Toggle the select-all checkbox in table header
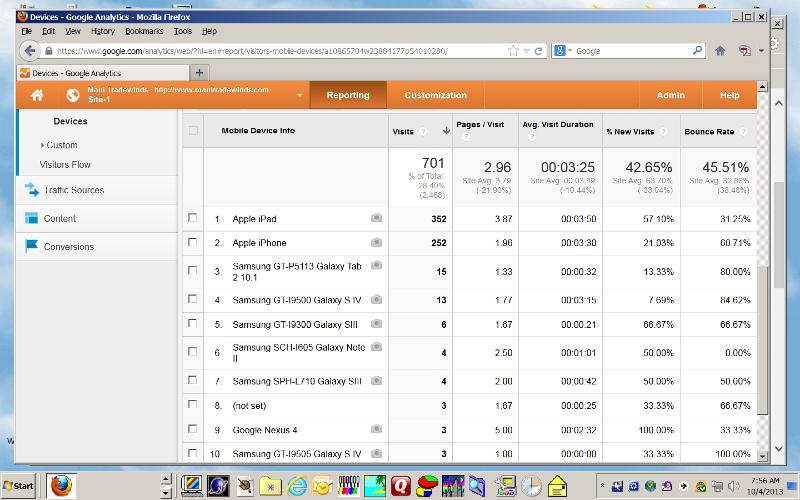Screen dimensions: 800x500 click(193, 131)
